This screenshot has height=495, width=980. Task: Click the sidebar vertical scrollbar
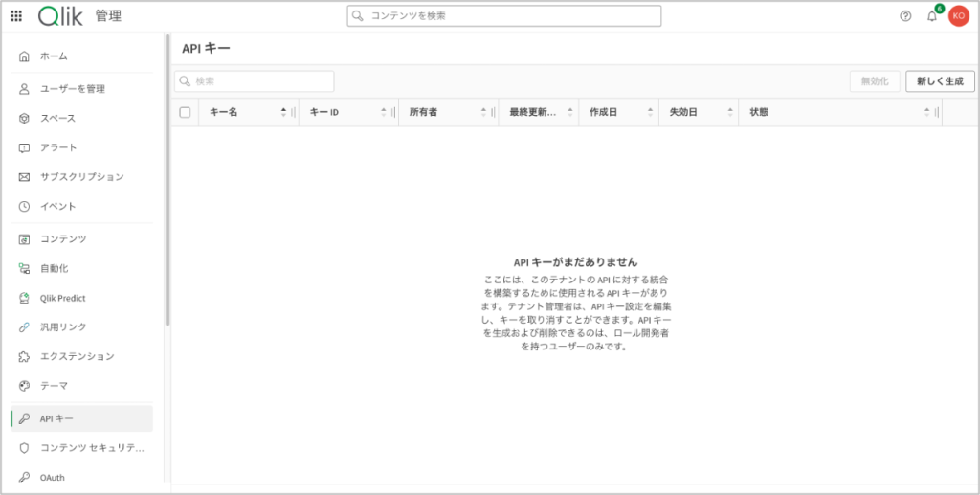[167, 182]
